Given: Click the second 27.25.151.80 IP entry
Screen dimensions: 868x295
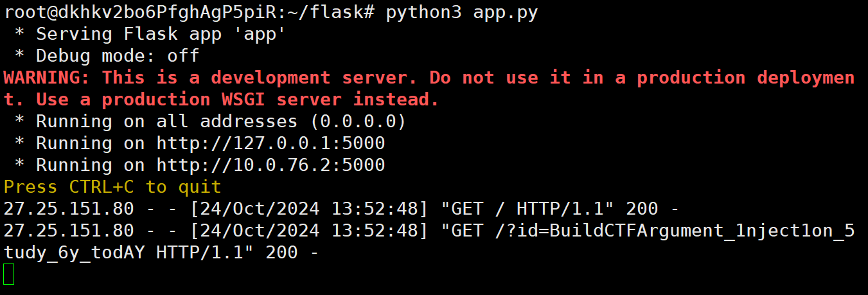Looking at the screenshot, I should (x=69, y=230).
